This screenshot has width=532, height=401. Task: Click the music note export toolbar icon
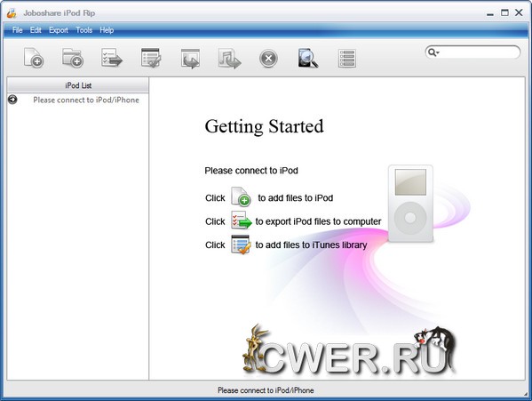coord(229,59)
